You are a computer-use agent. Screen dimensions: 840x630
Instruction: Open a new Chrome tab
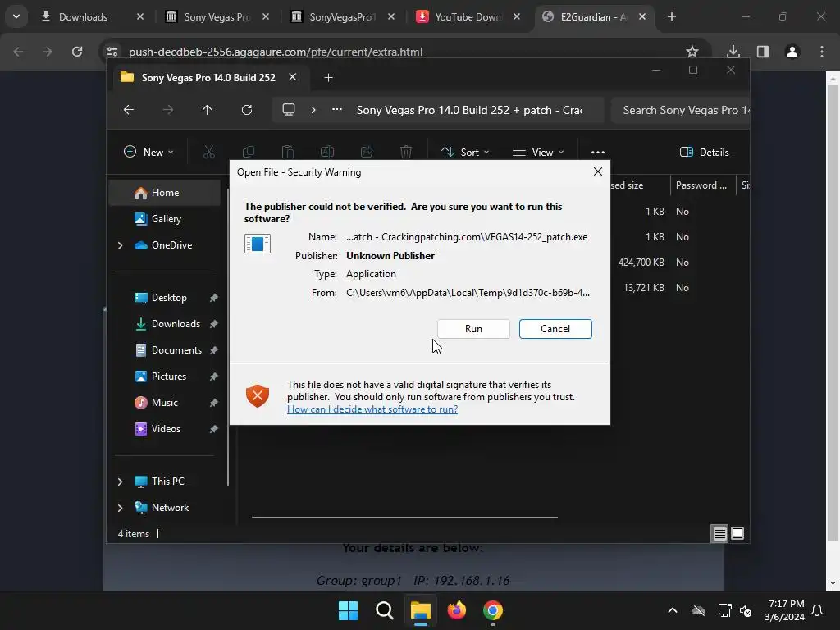coord(672,16)
